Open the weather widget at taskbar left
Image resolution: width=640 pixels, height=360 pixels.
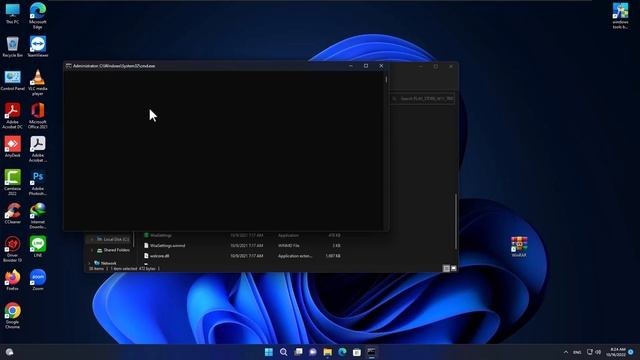9,352
